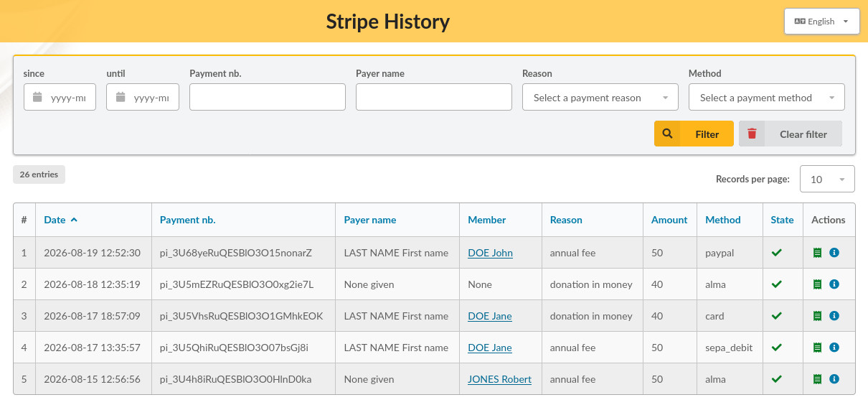This screenshot has width=868, height=405.
Task: Open the English language selector
Action: click(x=821, y=22)
